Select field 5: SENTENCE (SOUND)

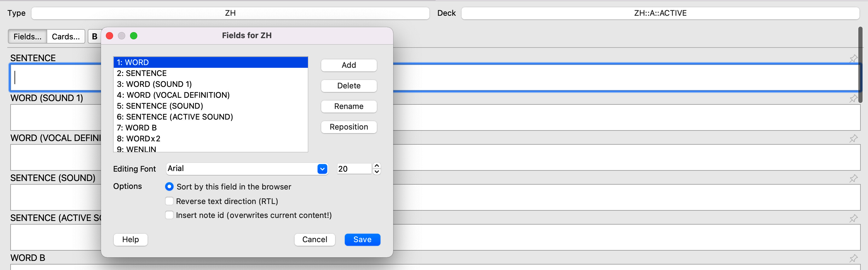210,106
